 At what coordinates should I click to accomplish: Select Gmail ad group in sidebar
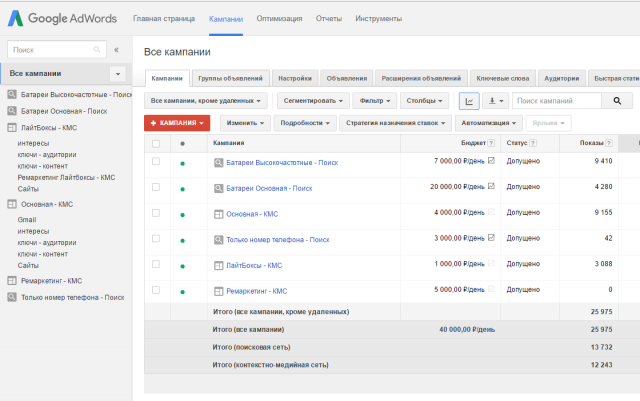27,220
